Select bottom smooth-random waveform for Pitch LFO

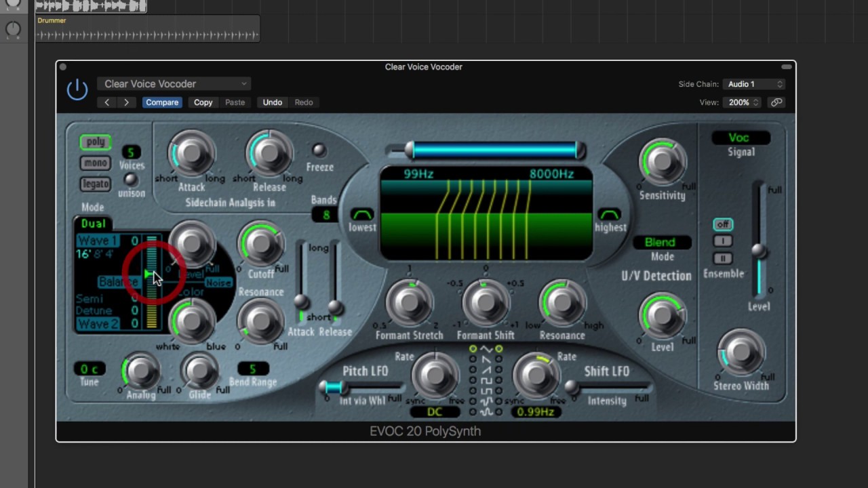pyautogui.click(x=473, y=412)
